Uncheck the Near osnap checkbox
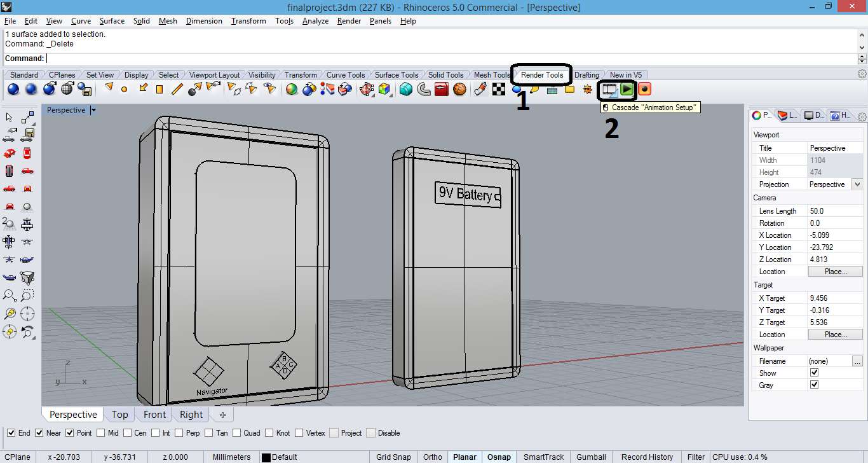 pos(39,433)
